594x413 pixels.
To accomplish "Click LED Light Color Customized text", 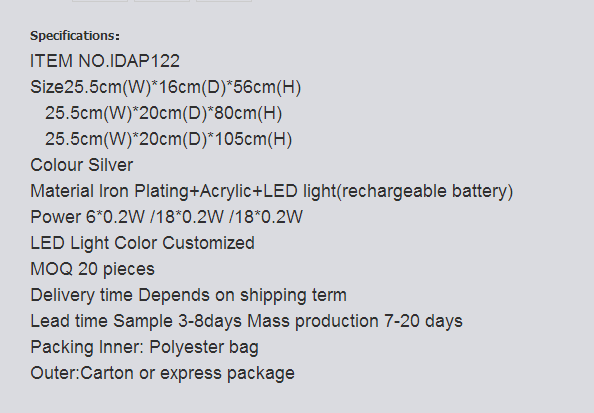I will (142, 243).
